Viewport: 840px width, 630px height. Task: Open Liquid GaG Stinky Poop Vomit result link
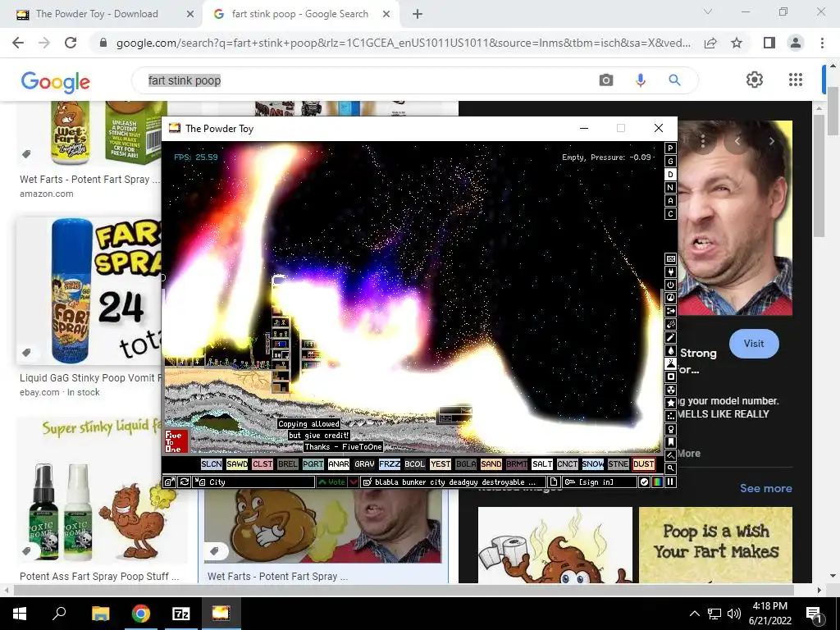coord(90,377)
